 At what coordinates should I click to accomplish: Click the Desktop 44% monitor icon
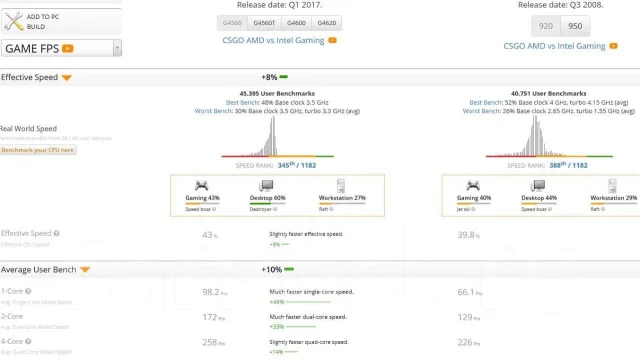tap(538, 186)
